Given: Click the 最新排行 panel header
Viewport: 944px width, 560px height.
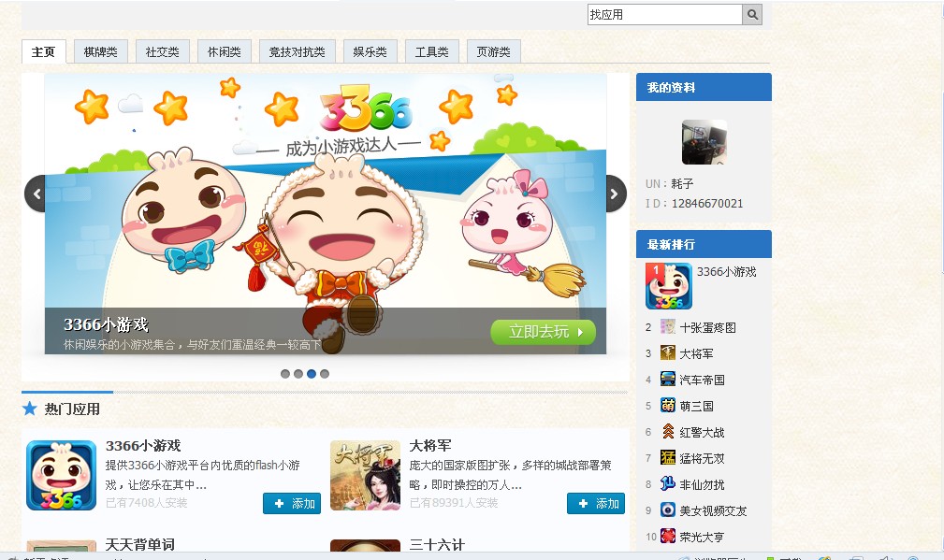Looking at the screenshot, I should coord(704,244).
